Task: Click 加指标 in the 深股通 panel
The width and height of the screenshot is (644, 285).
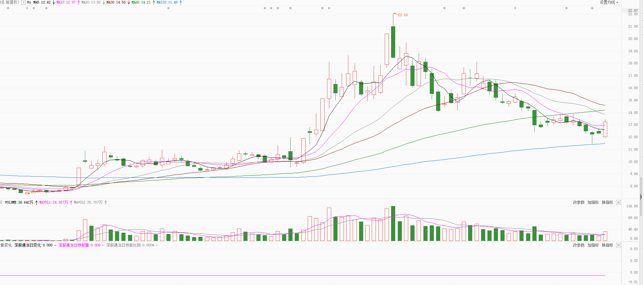Action: click(593, 245)
